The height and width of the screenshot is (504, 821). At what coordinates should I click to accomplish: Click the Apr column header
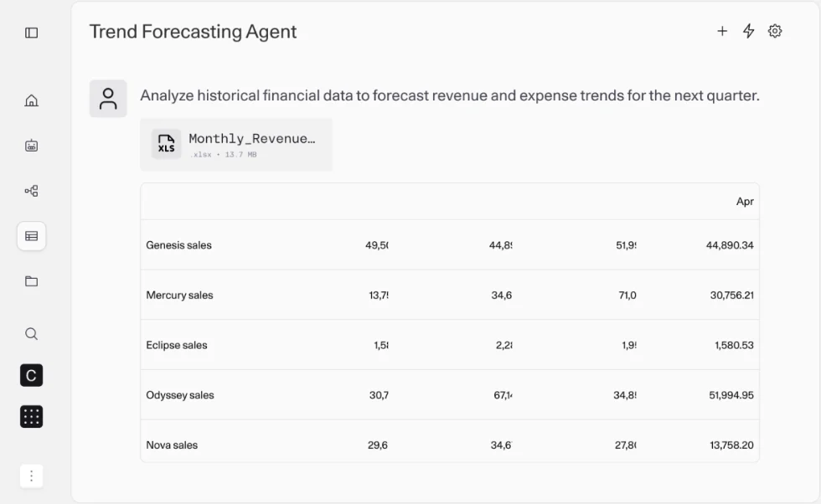coord(745,202)
